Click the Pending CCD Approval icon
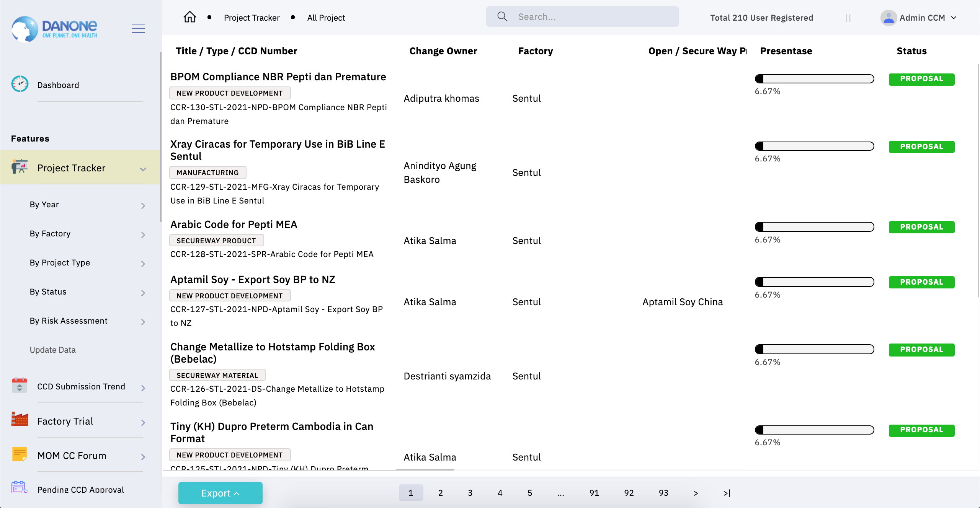This screenshot has width=980, height=508. pyautogui.click(x=20, y=487)
